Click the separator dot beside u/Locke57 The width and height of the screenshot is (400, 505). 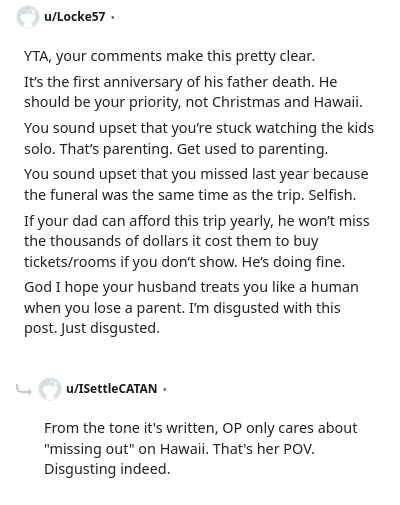(x=113, y=17)
